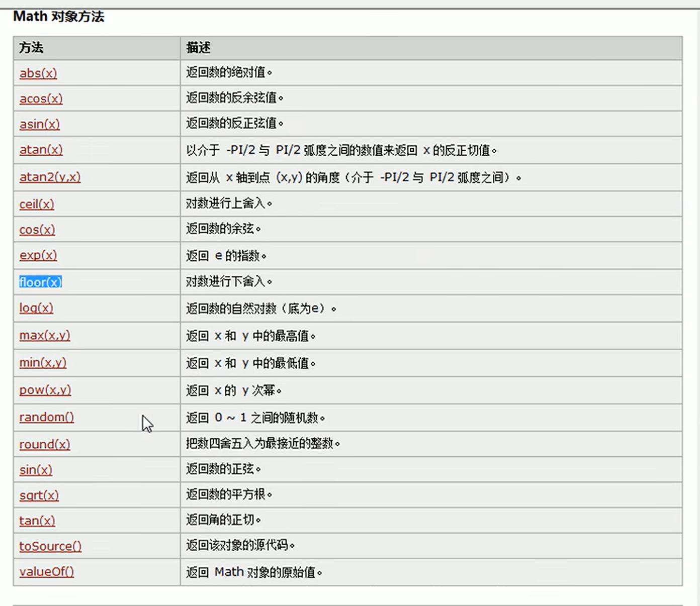The width and height of the screenshot is (700, 606).
Task: Open the max(x,y) method link
Action: (x=45, y=335)
